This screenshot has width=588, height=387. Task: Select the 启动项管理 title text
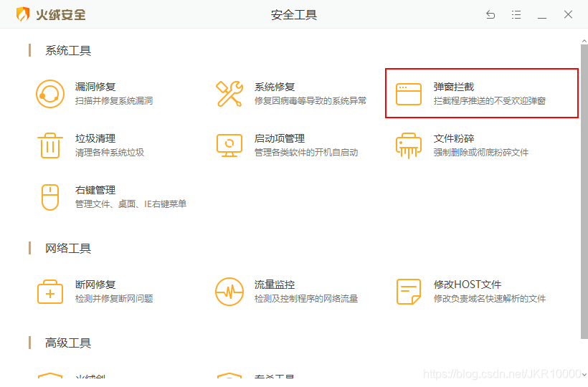tap(280, 138)
